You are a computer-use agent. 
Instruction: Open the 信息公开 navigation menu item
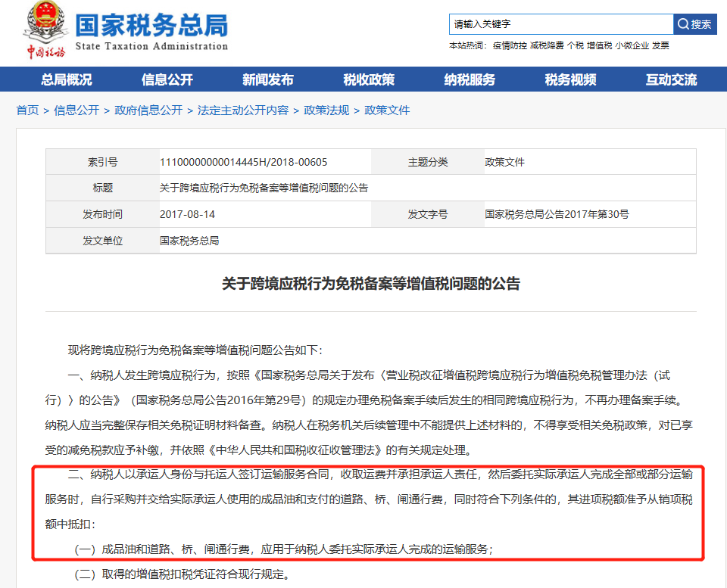click(167, 79)
